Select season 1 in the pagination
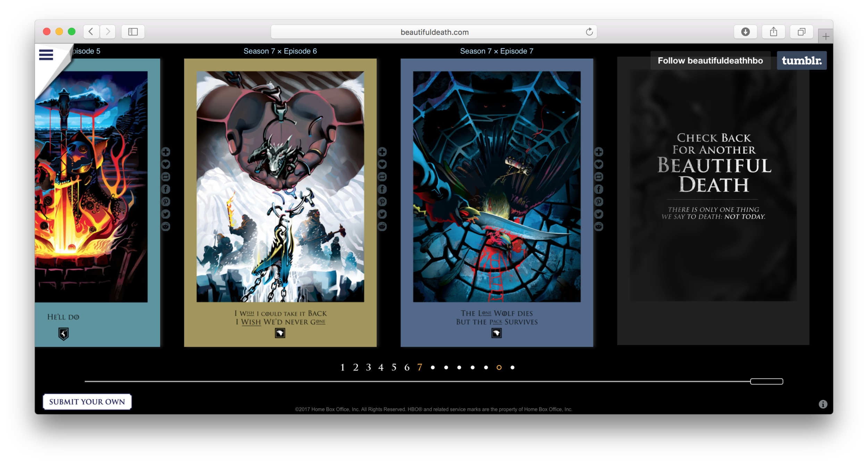Screen dimensions: 868x464 click(x=342, y=368)
